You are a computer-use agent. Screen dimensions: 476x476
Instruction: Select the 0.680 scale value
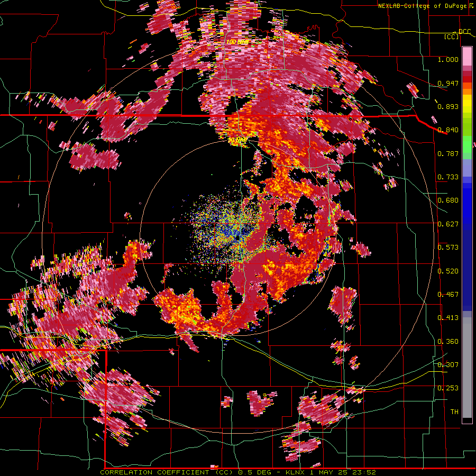point(448,200)
